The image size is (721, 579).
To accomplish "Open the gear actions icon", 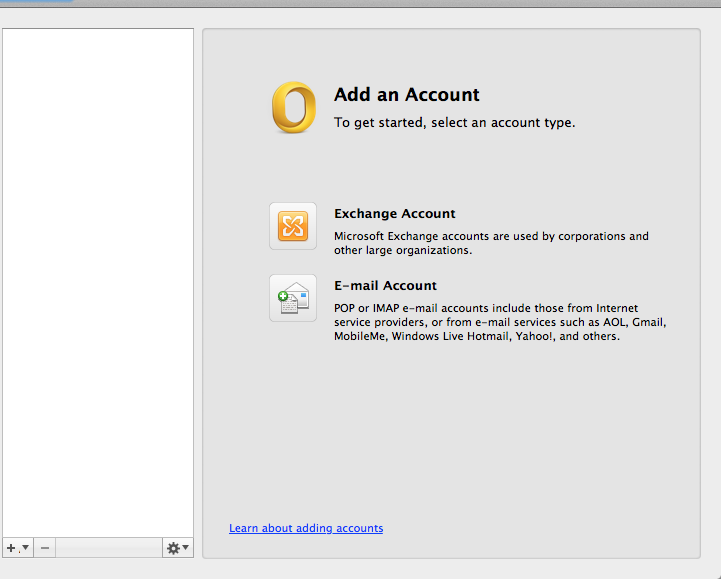I will [173, 548].
